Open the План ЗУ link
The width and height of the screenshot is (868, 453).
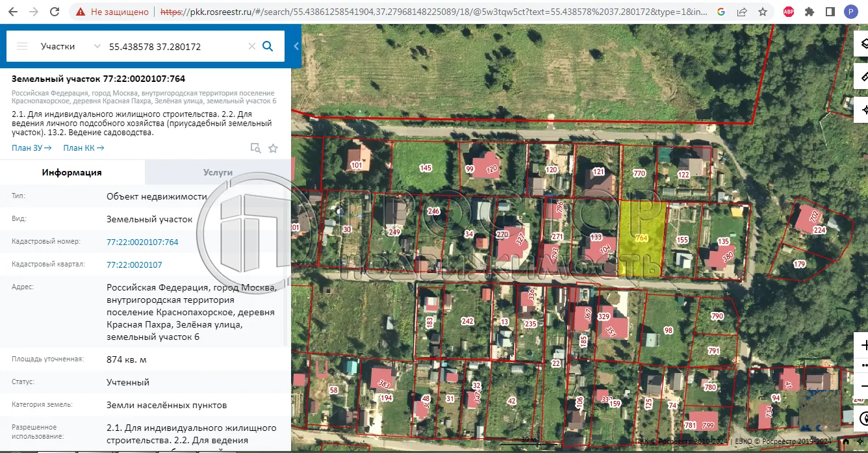click(x=31, y=148)
